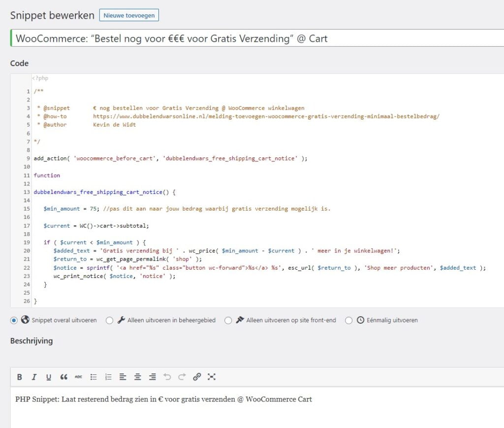
Task: Select 'Alleen uitvoeren op site front-end'
Action: (x=228, y=320)
